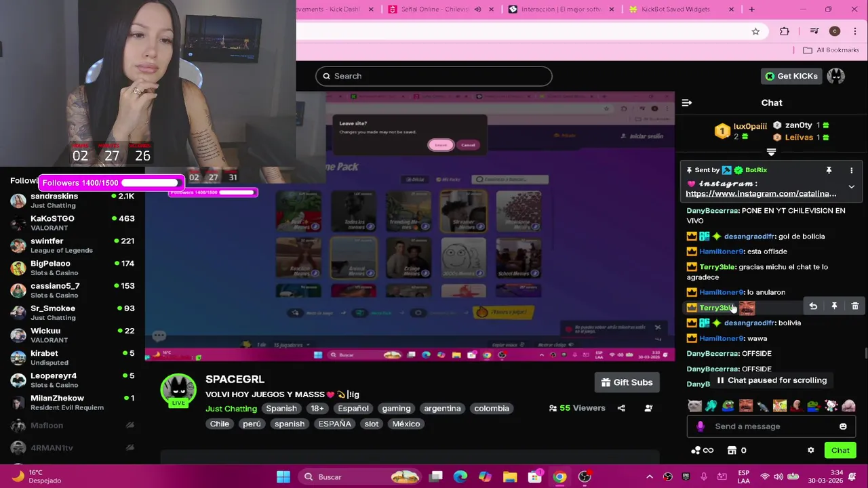Select the pepe frog emote in quick bar

pos(728,406)
